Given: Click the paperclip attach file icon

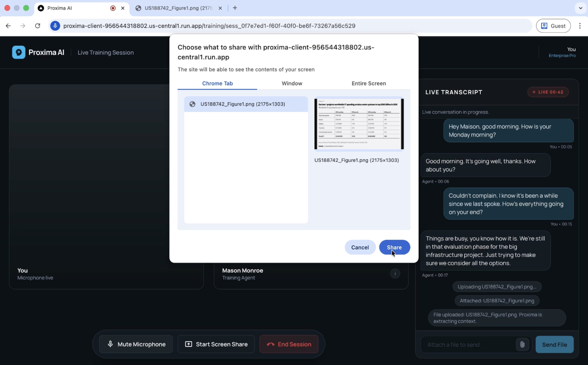Looking at the screenshot, I should point(522,344).
